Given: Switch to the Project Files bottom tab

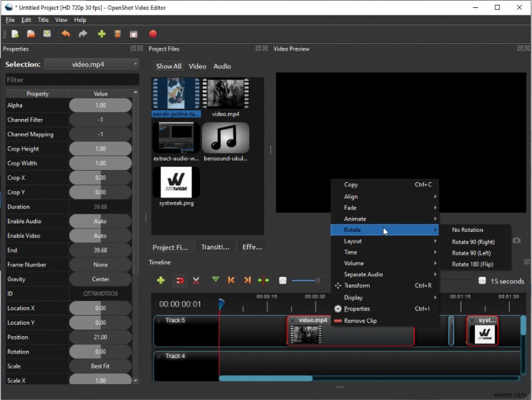Looking at the screenshot, I should (170, 247).
